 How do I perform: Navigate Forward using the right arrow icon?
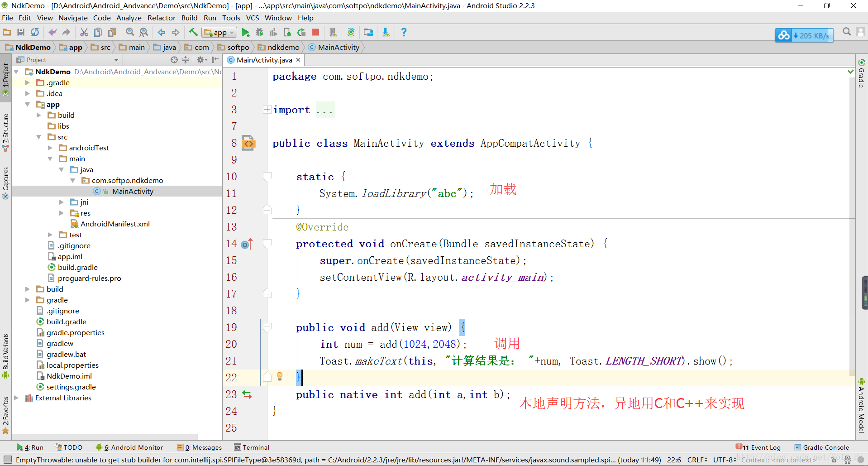click(x=176, y=32)
